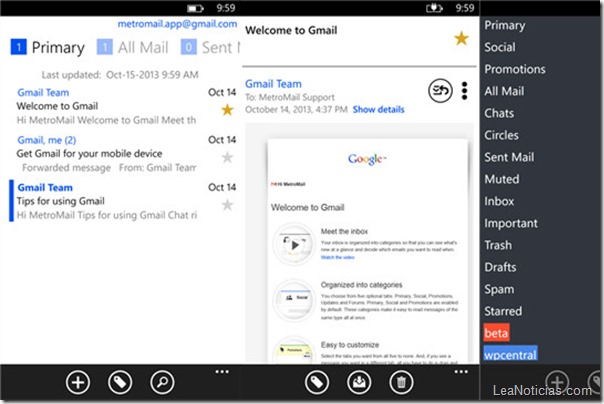Select the blue wpcentral label
The width and height of the screenshot is (604, 404).
pos(510,353)
